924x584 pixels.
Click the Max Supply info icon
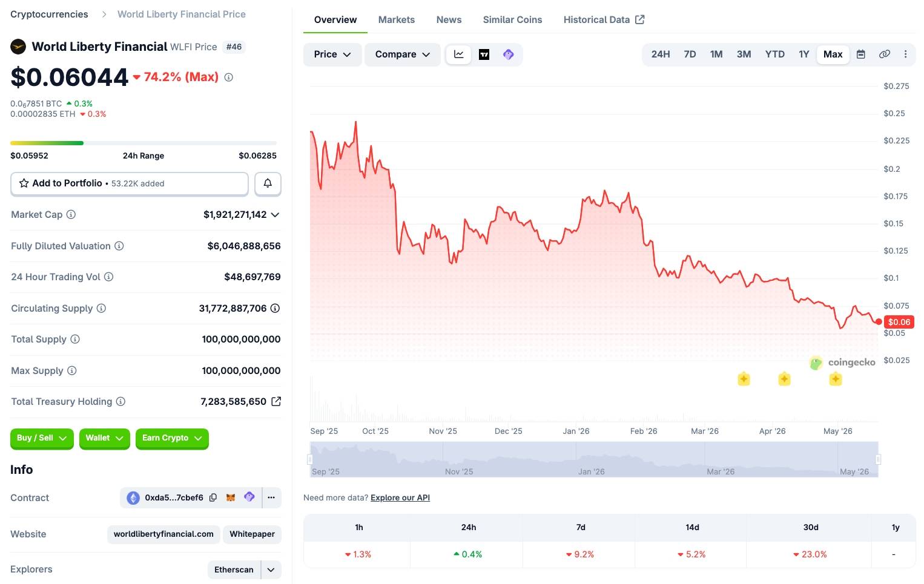pyautogui.click(x=71, y=370)
